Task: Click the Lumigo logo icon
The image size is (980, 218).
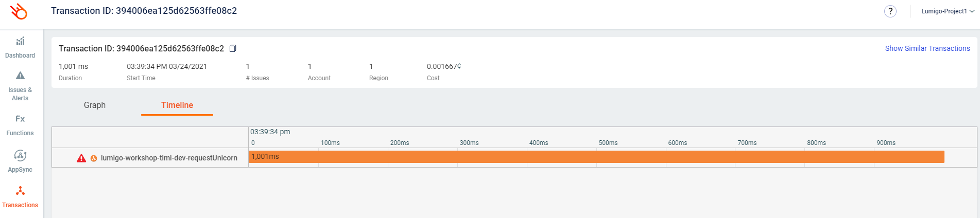Action: pos(19,11)
